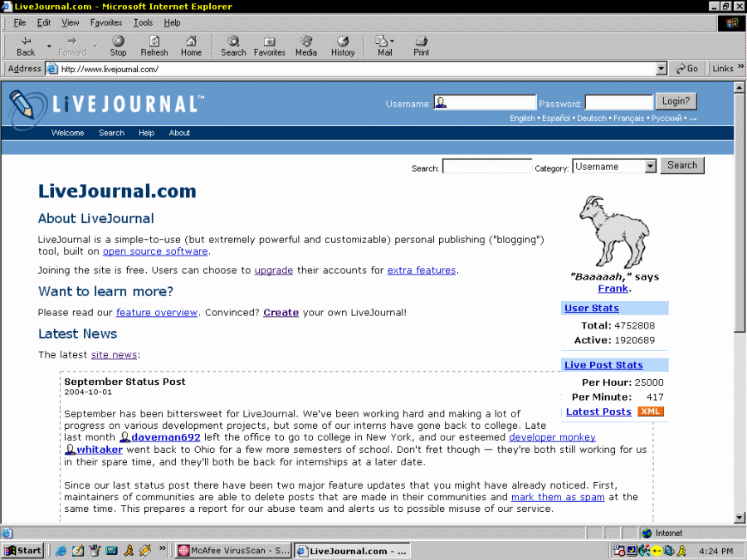Expand the address bar dropdown list
Screen dimensions: 747x560
click(x=662, y=69)
